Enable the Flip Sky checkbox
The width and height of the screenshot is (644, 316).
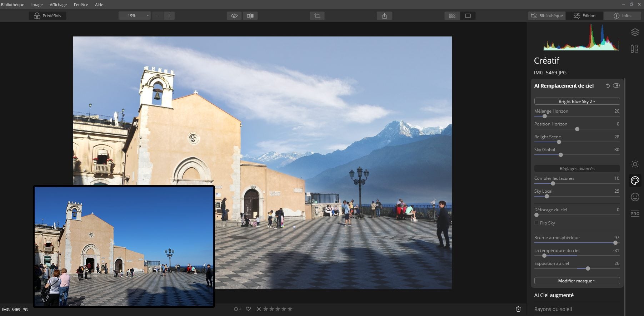pos(536,223)
